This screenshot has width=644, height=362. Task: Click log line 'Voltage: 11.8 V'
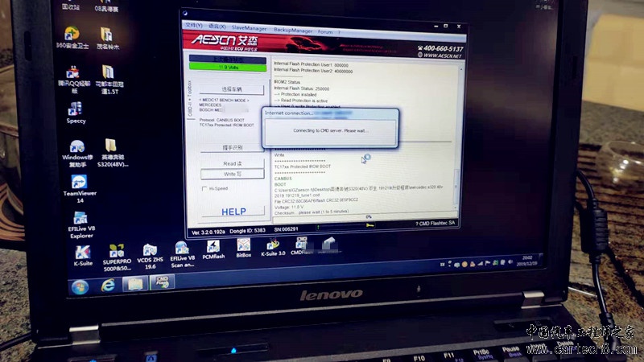pos(289,207)
